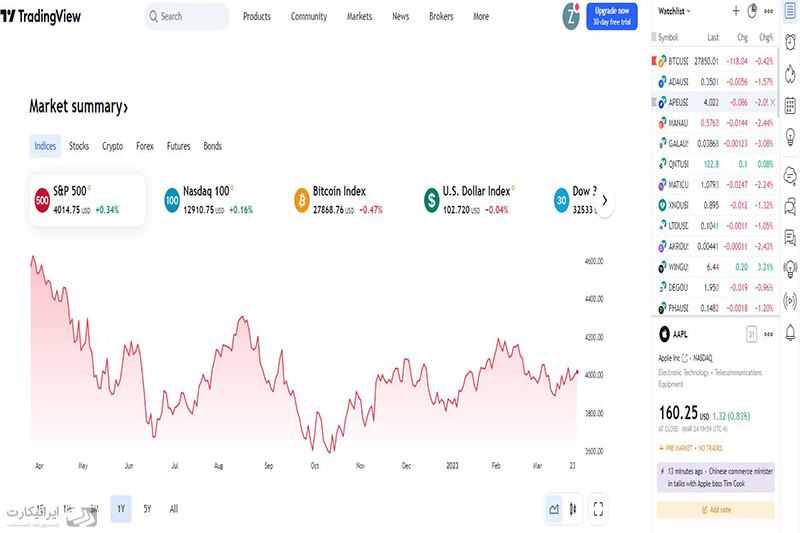Select the All time range
Image resolution: width=800 pixels, height=533 pixels.
tap(173, 509)
